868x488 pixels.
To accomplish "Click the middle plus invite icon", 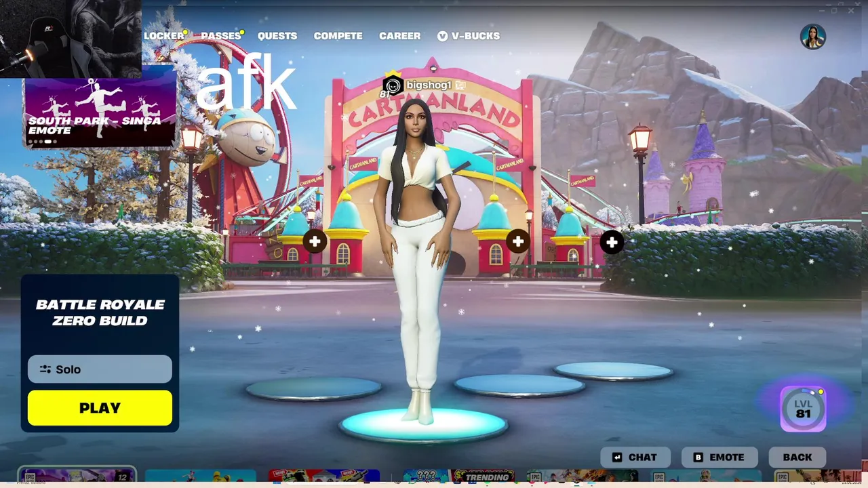I will click(518, 241).
